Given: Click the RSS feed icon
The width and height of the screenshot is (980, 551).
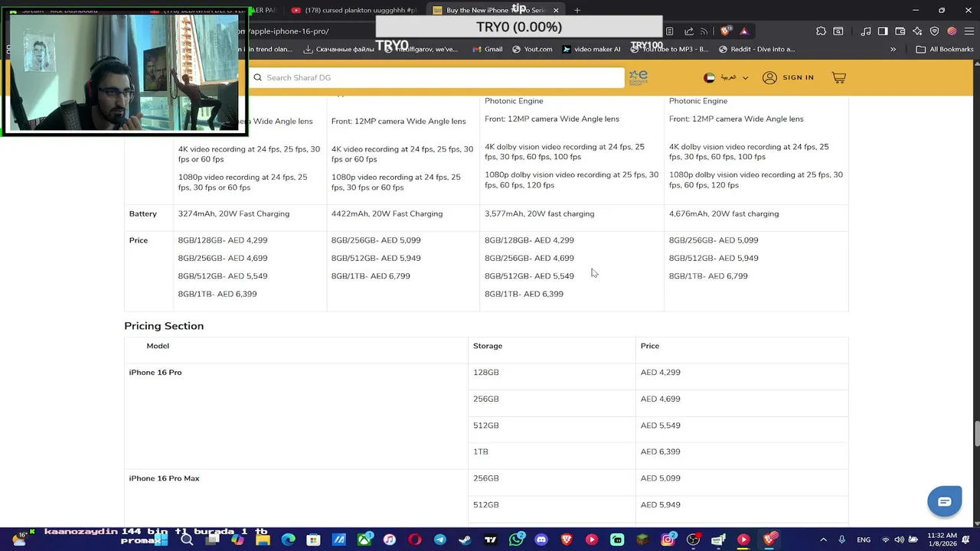Looking at the screenshot, I should (704, 31).
